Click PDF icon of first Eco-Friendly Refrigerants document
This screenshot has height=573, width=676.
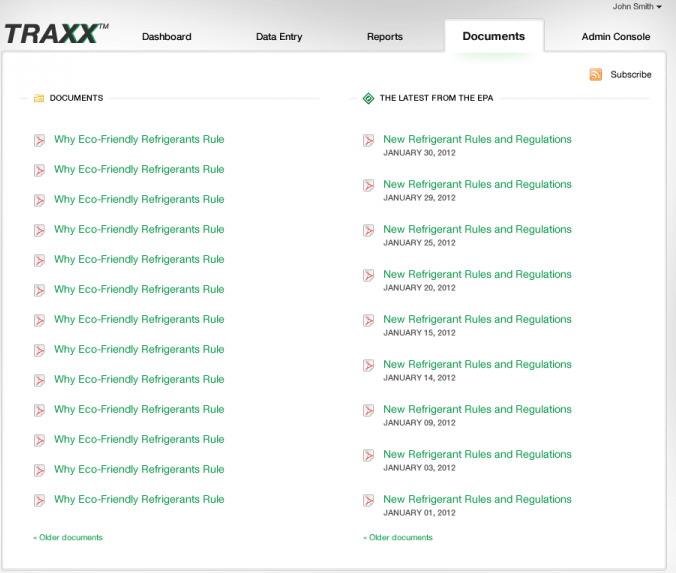pyautogui.click(x=40, y=141)
